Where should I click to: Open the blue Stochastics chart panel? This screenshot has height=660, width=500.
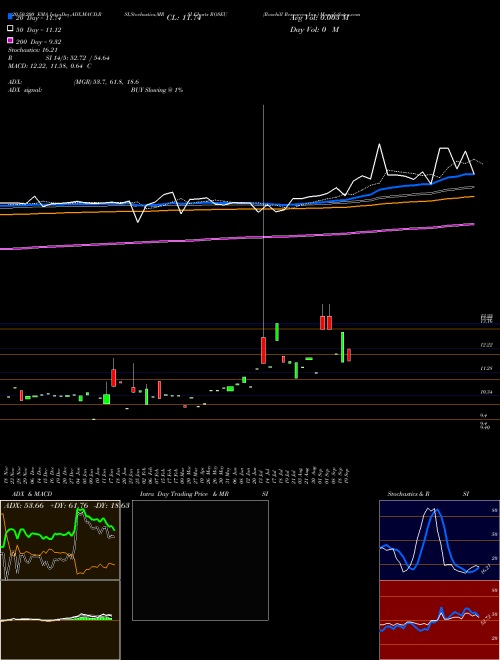pos(439,540)
